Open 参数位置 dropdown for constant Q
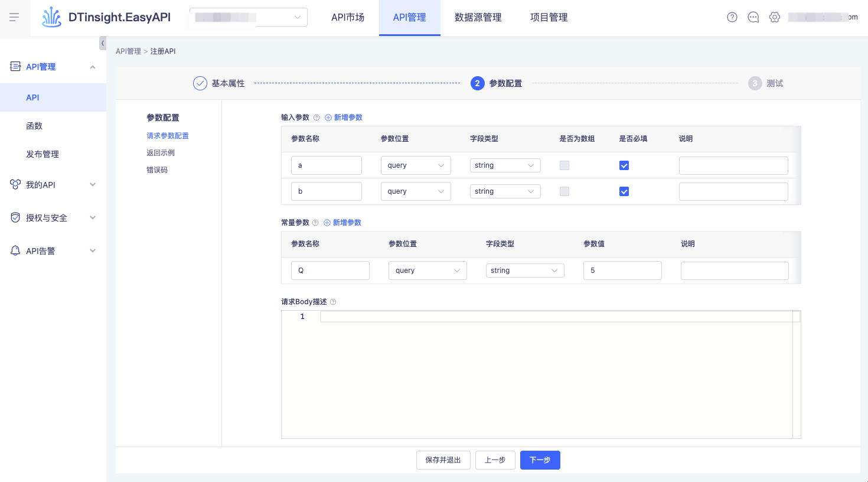The height and width of the screenshot is (482, 868). coord(428,271)
